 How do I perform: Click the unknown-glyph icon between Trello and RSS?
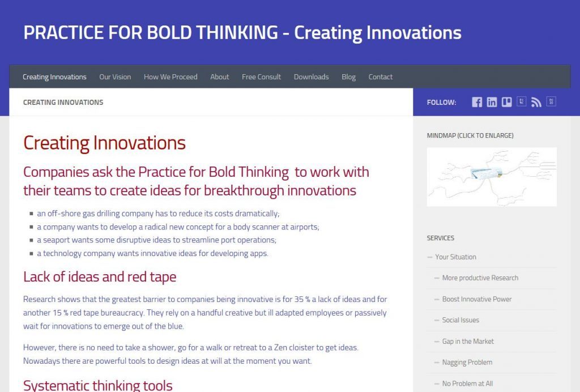(x=522, y=102)
